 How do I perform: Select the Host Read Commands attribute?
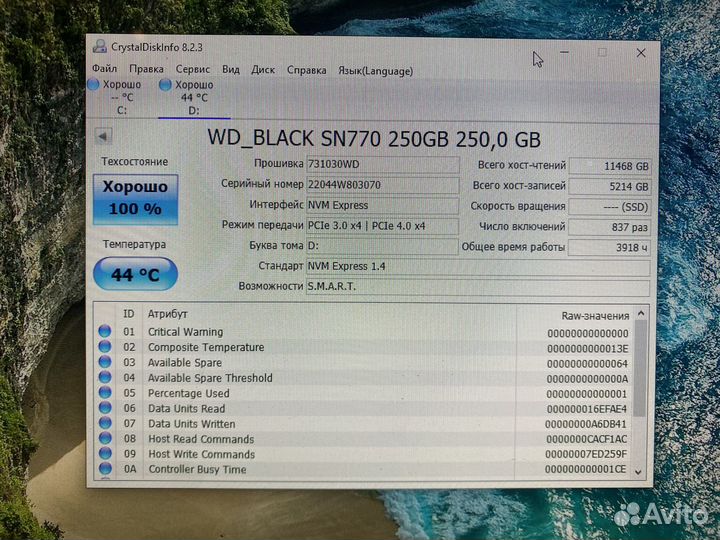(x=201, y=439)
